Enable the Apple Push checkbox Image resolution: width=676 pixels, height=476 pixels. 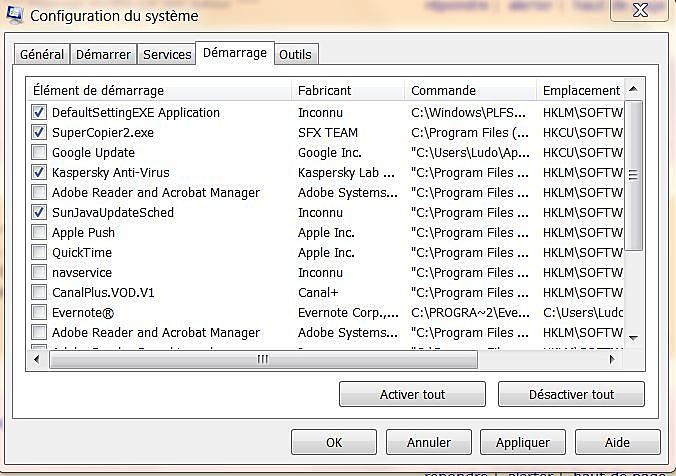point(39,232)
